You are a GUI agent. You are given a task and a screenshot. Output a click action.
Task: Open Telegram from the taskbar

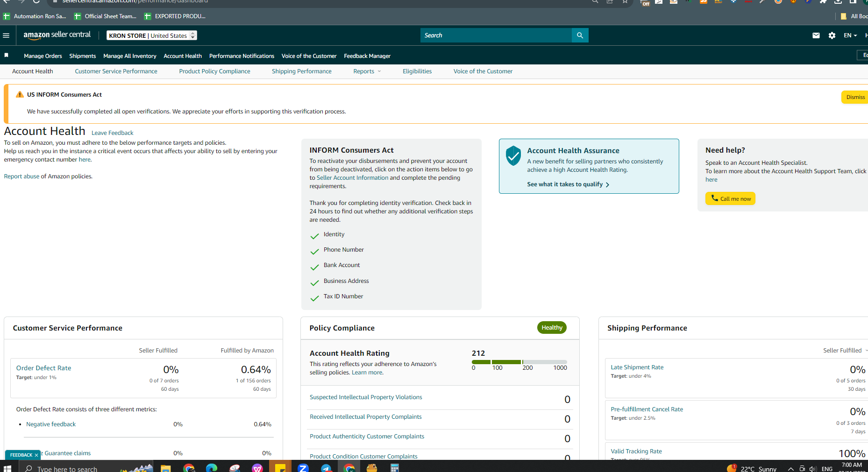pyautogui.click(x=326, y=468)
